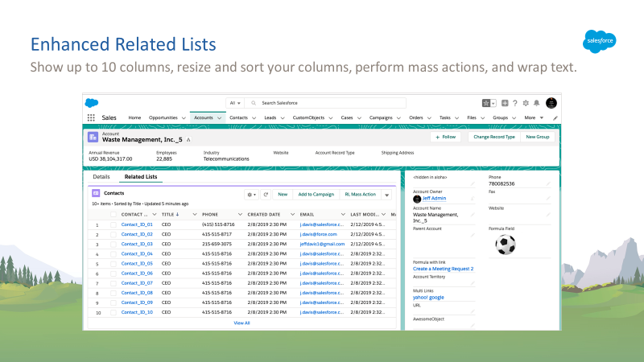This screenshot has height=362, width=644.
Task: Open more actions dropdown in Contacts list
Action: 386,195
